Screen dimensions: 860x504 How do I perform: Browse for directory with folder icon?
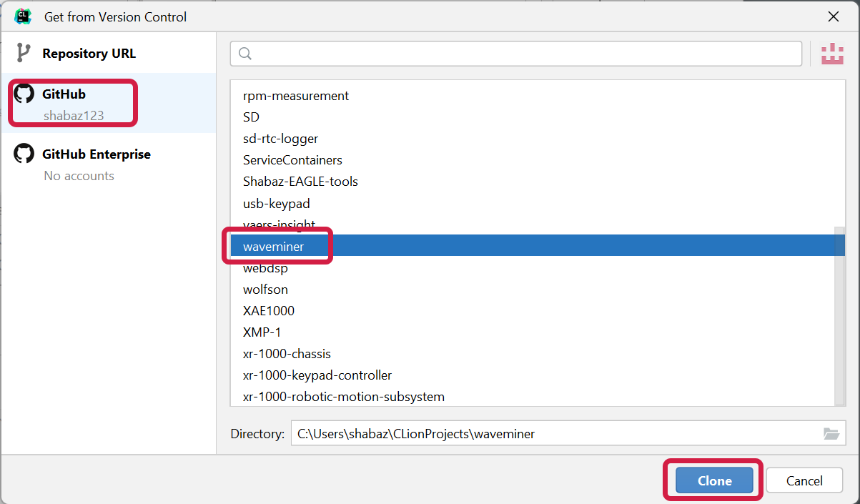tap(830, 433)
